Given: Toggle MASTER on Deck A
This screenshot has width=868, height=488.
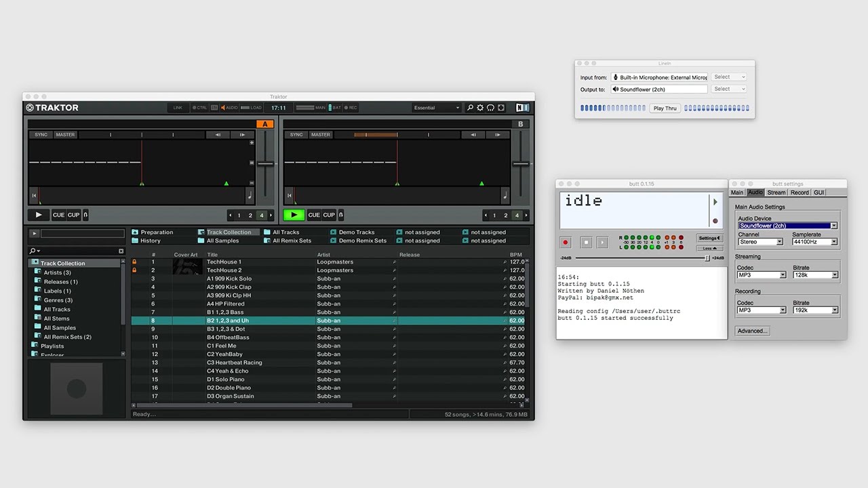Looking at the screenshot, I should point(65,135).
